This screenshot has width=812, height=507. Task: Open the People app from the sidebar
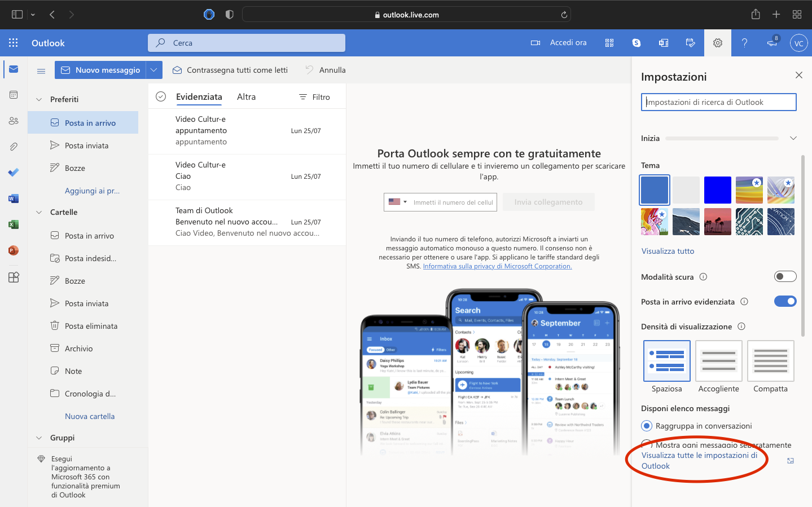pos(13,120)
